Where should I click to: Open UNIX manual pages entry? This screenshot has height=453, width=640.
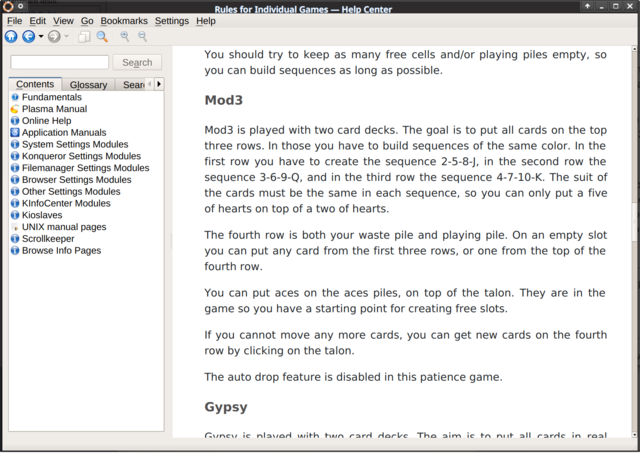[64, 227]
